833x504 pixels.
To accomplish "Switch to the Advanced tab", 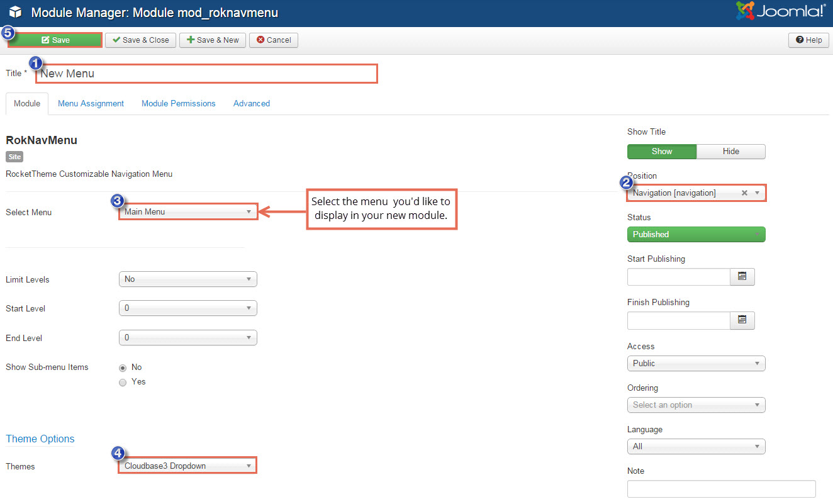I will [252, 103].
